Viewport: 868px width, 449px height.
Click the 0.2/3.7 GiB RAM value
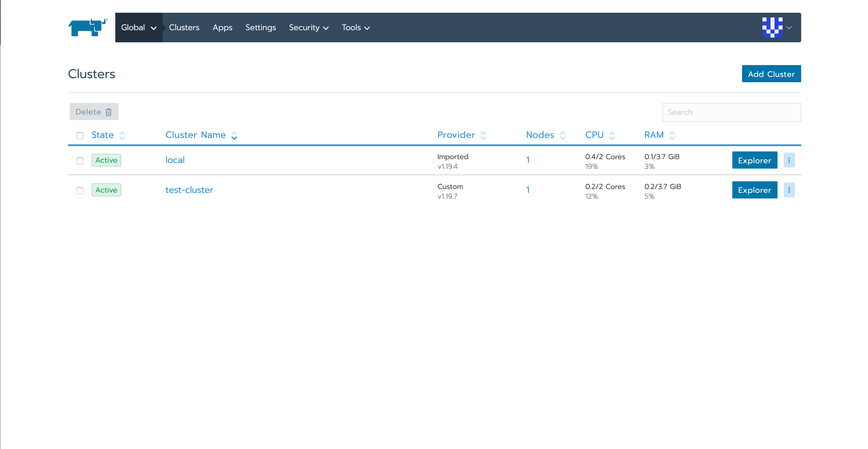pyautogui.click(x=663, y=186)
